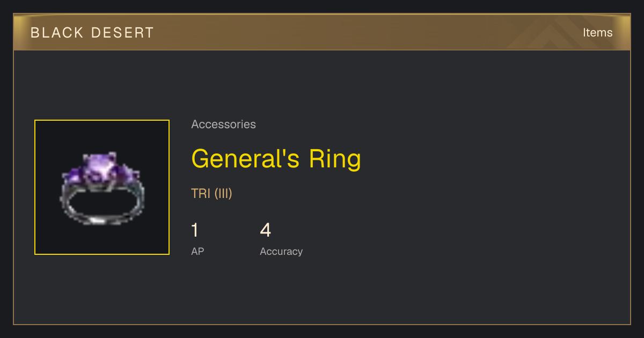Click the AP stat label

click(x=197, y=251)
